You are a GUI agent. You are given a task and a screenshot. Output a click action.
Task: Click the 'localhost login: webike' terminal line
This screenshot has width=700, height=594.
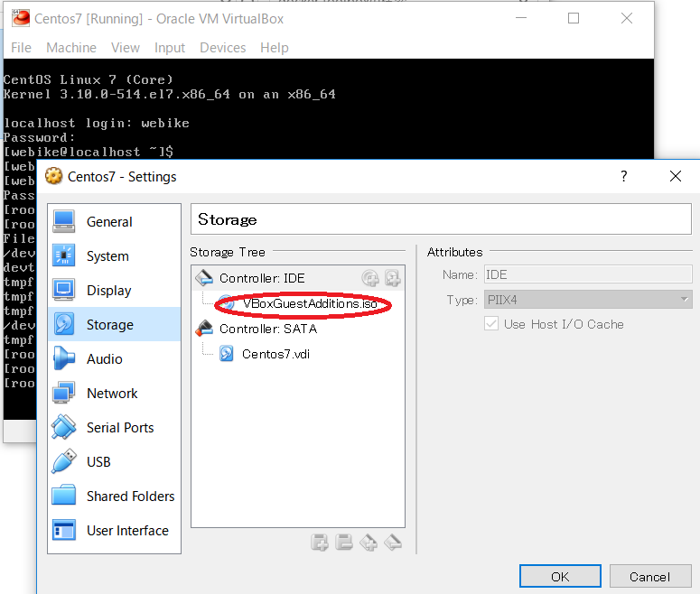coord(97,123)
